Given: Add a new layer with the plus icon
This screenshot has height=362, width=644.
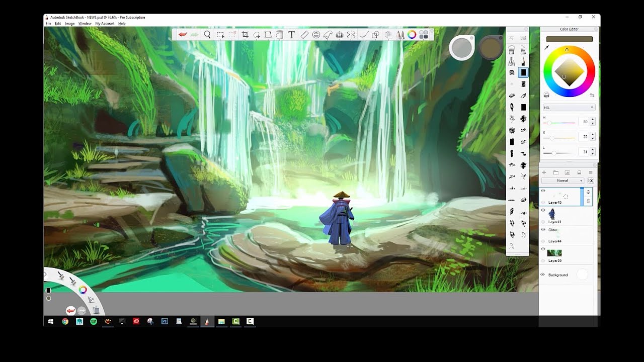Looking at the screenshot, I should [544, 172].
